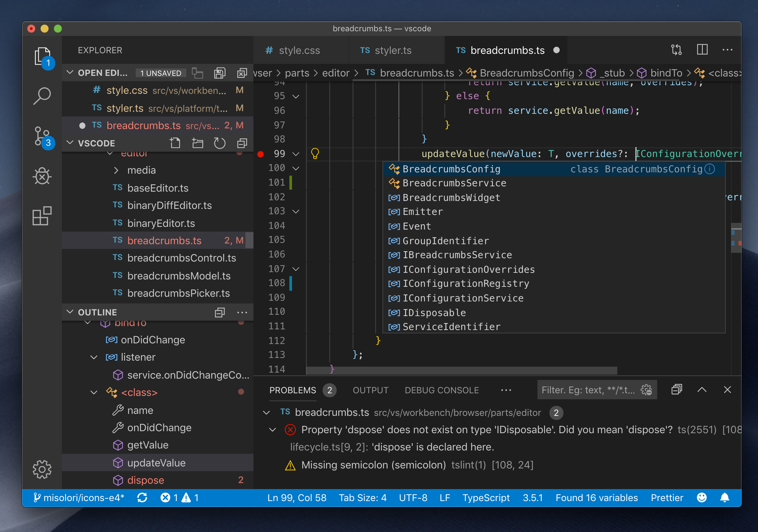This screenshot has width=758, height=532.
Task: Open the Search view in the activity bar
Action: pos(42,96)
